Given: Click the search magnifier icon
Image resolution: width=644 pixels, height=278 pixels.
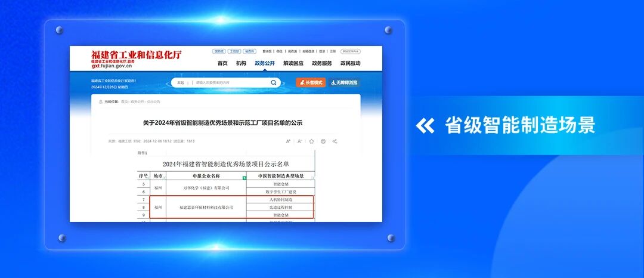Looking at the screenshot, I should [x=274, y=83].
